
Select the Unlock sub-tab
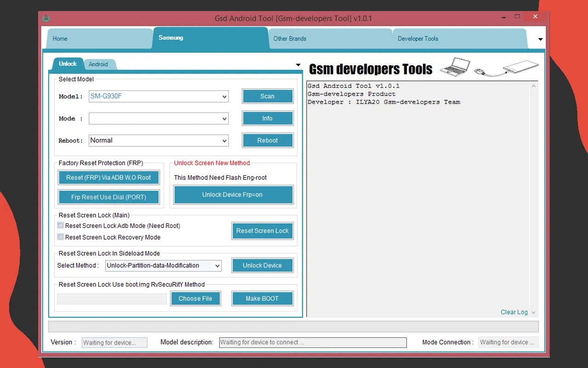pos(68,63)
